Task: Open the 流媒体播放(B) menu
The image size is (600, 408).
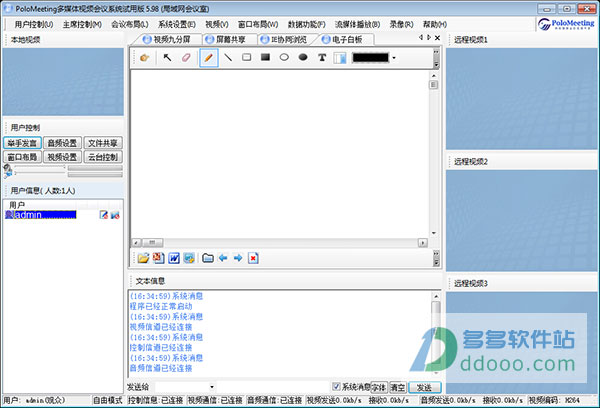Action: tap(357, 24)
